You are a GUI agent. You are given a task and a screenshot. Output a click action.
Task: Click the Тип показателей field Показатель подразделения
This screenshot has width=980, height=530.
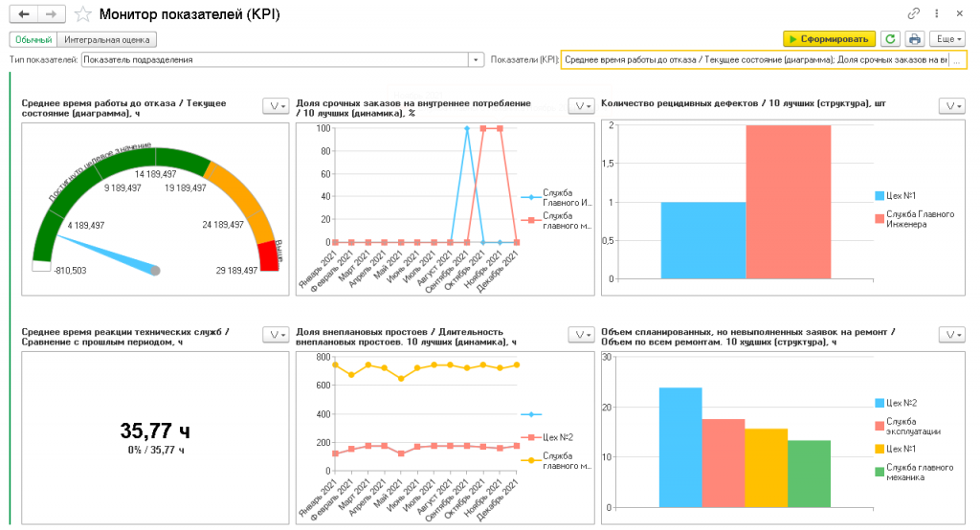pos(275,60)
